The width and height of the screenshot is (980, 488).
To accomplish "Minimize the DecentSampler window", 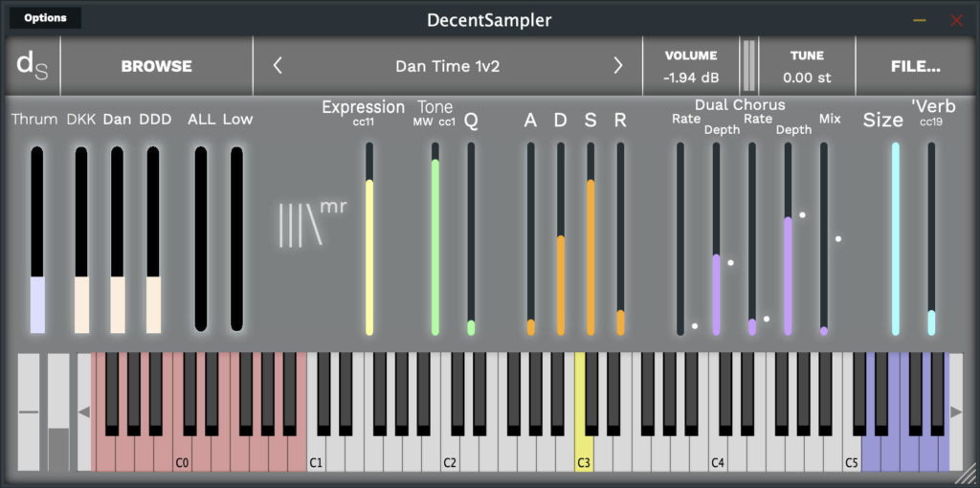I will (x=920, y=20).
